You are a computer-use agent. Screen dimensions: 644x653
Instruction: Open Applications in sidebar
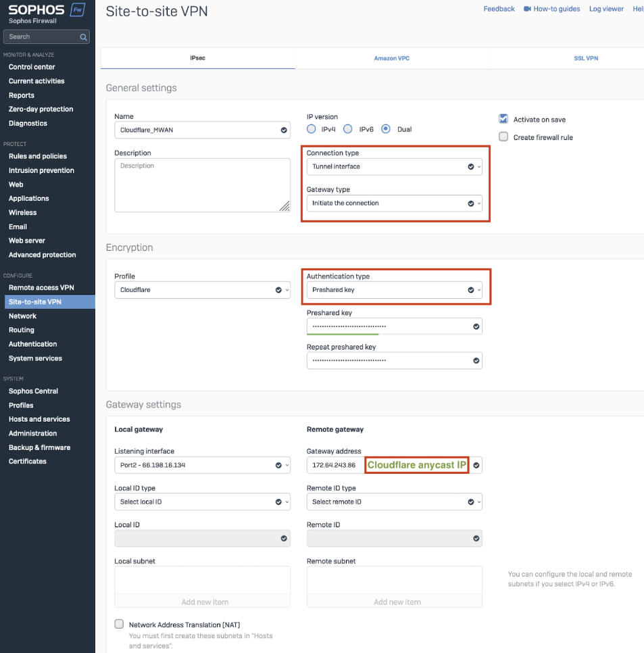pos(29,199)
